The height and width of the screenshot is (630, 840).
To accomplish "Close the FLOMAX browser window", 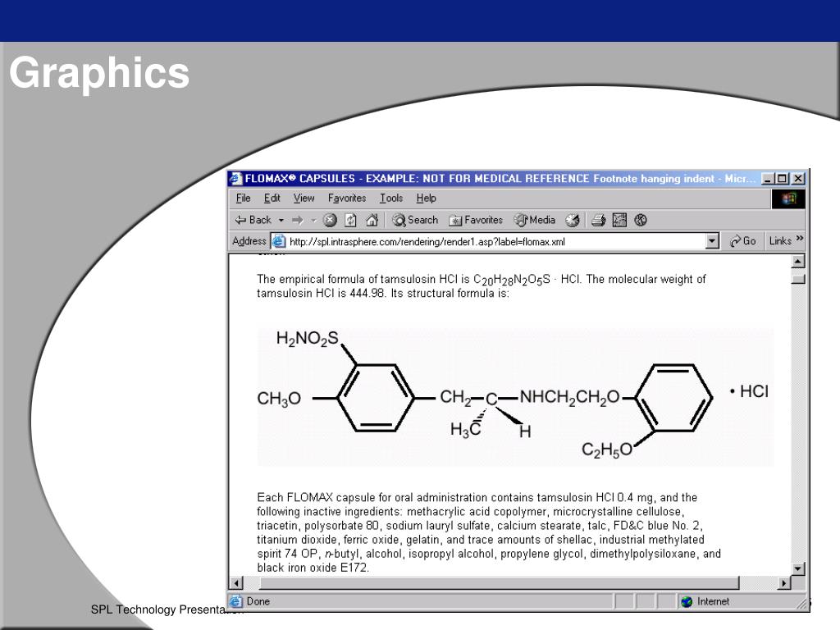I will click(798, 178).
